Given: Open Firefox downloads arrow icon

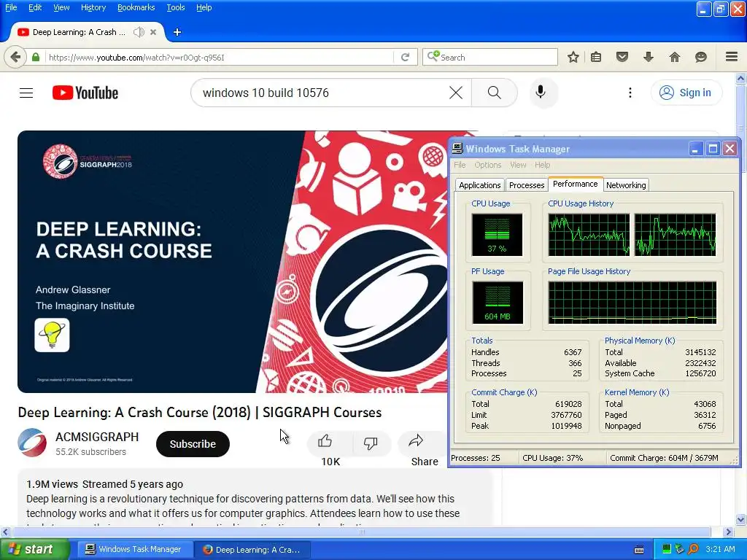Looking at the screenshot, I should [649, 57].
